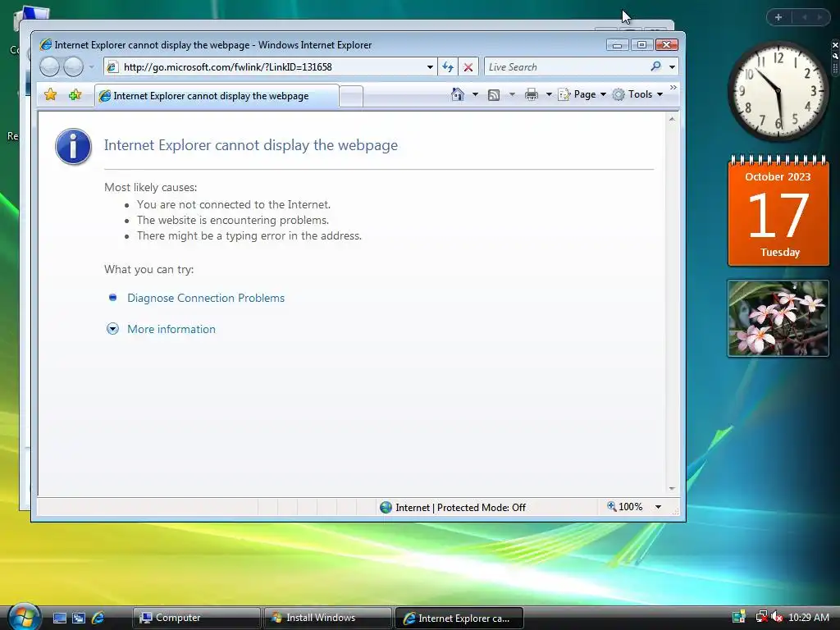
Task: Click the October 17 calendar gadget
Action: 778,211
